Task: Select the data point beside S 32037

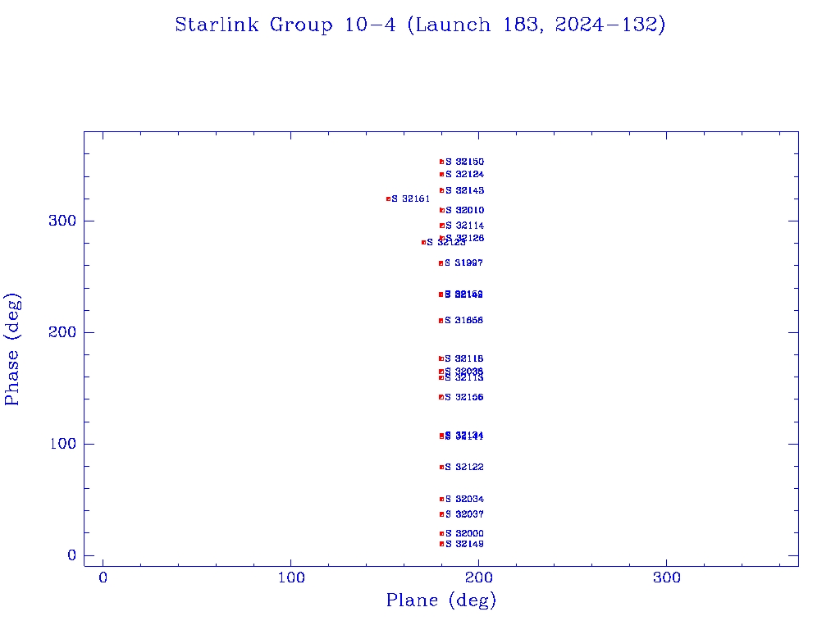Action: [x=441, y=515]
